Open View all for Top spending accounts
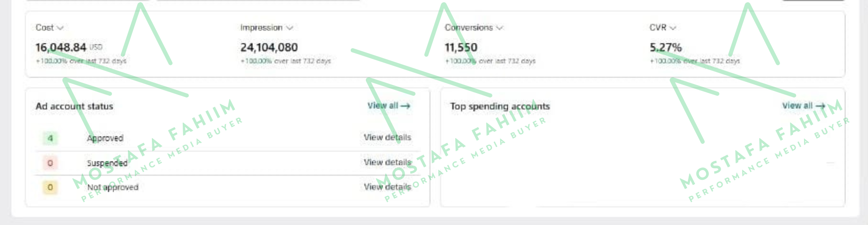 point(804,106)
